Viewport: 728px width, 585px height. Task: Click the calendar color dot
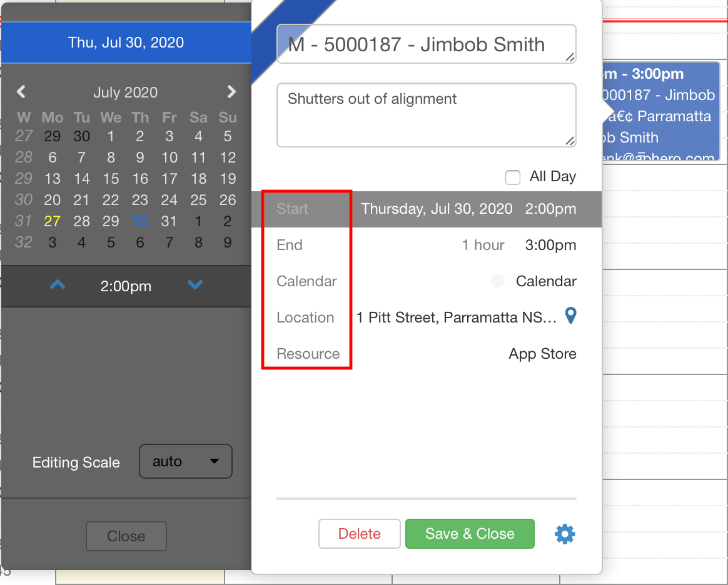click(x=498, y=281)
